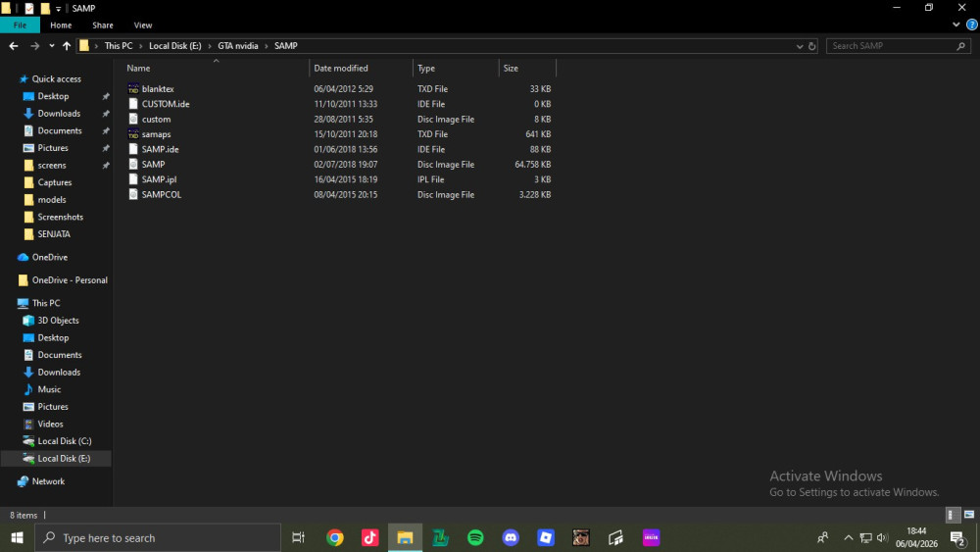Select the SAMPCOL disc image icon
Screen dimensions: 980x552
tap(133, 194)
